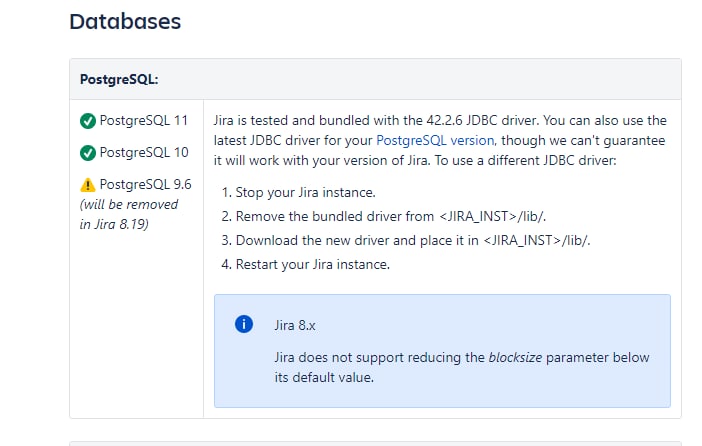Click the 42.2.6 JDBC driver sentence

pyautogui.click(x=377, y=120)
